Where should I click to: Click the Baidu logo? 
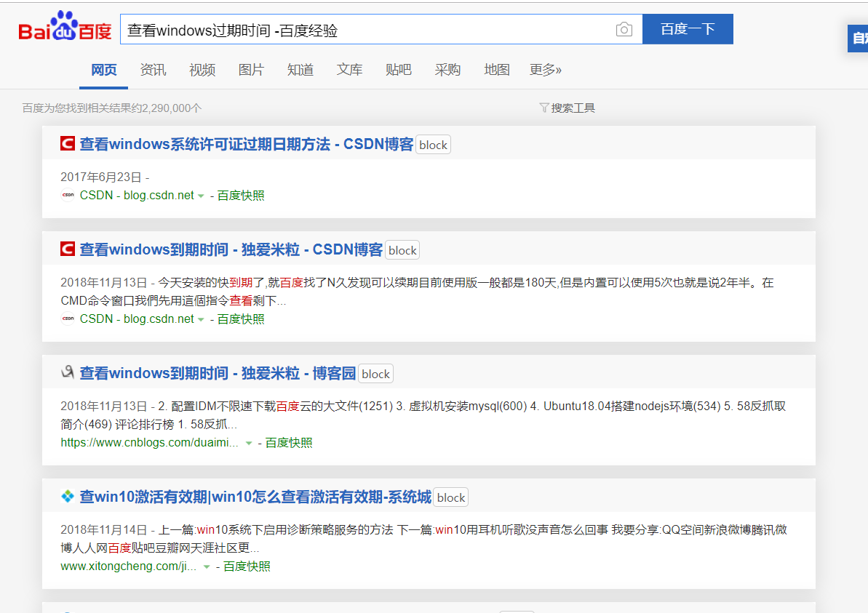point(65,27)
